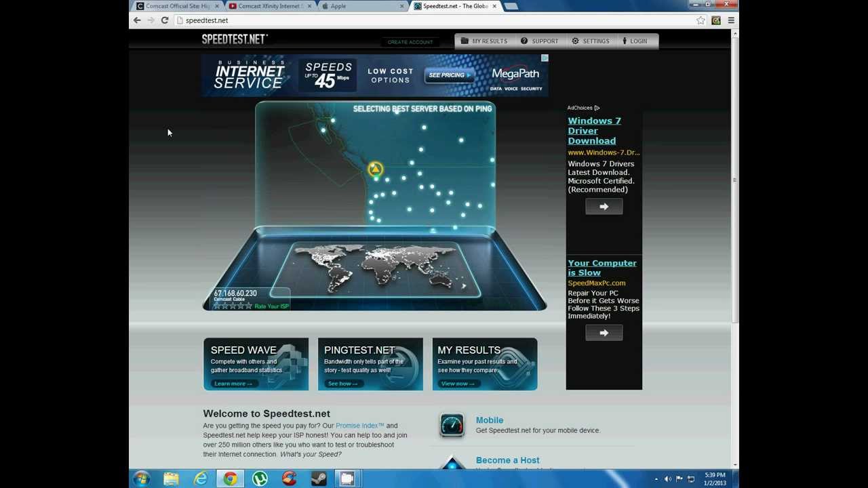Click the screen recorder icon in the taskbar

[347, 479]
